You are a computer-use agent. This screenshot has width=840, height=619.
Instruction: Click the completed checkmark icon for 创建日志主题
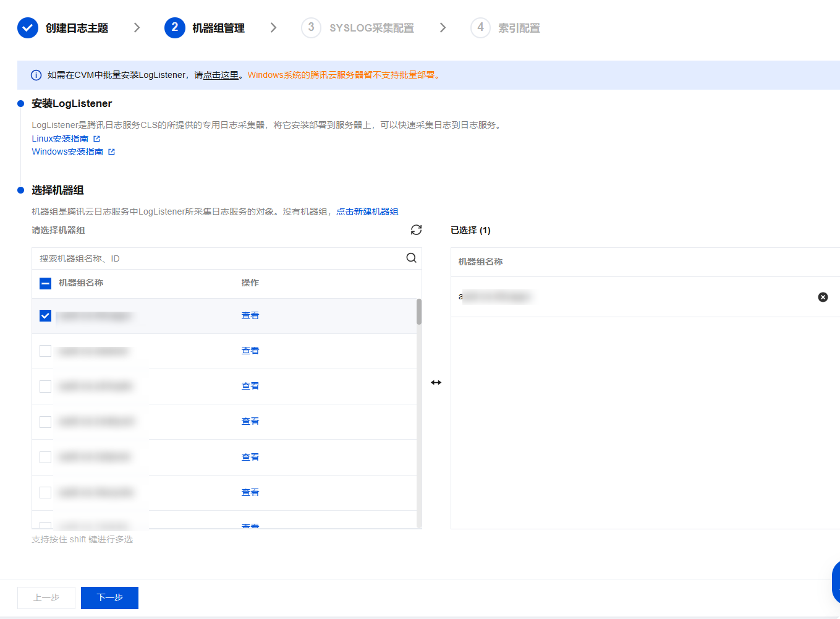(x=28, y=28)
